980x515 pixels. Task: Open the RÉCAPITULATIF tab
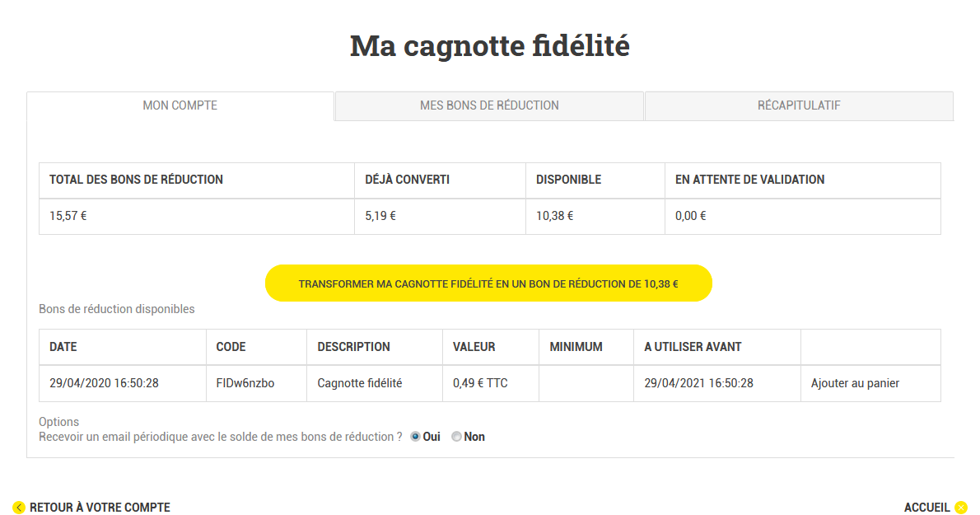coord(799,105)
